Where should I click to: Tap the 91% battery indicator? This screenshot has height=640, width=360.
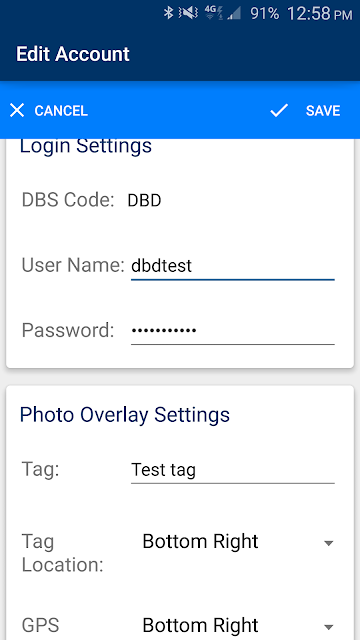click(264, 14)
